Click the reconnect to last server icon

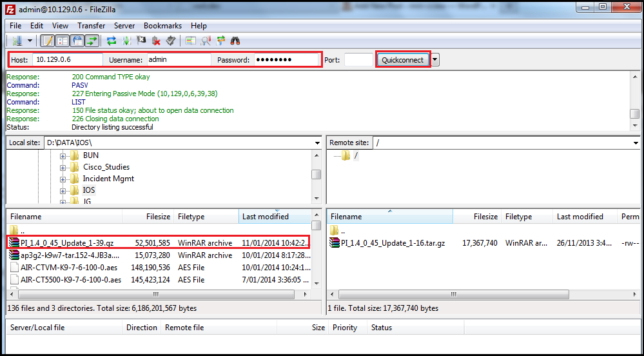tap(171, 41)
